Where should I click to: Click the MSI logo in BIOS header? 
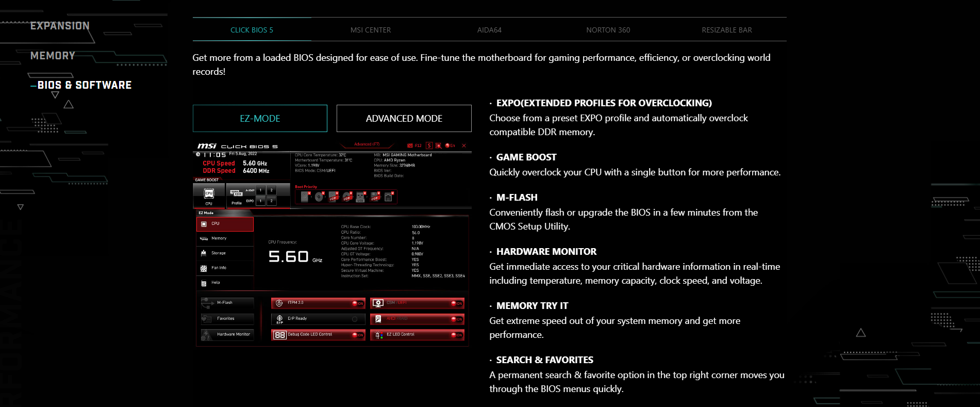(x=207, y=146)
